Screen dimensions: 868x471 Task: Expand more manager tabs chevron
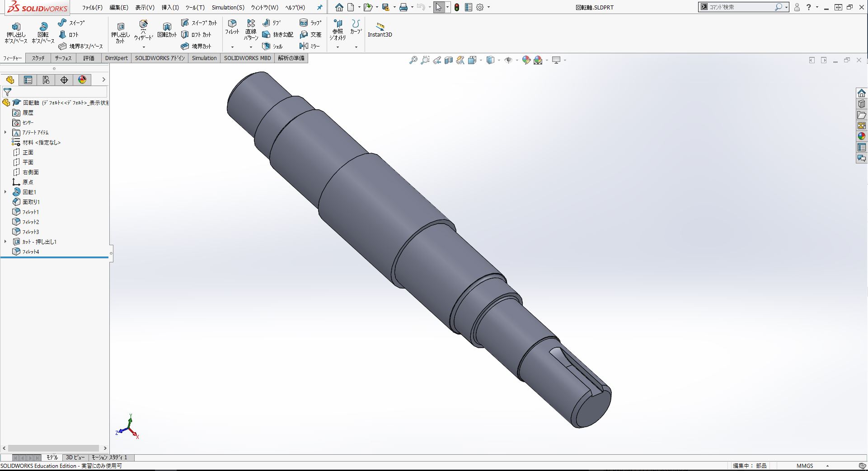[103, 79]
